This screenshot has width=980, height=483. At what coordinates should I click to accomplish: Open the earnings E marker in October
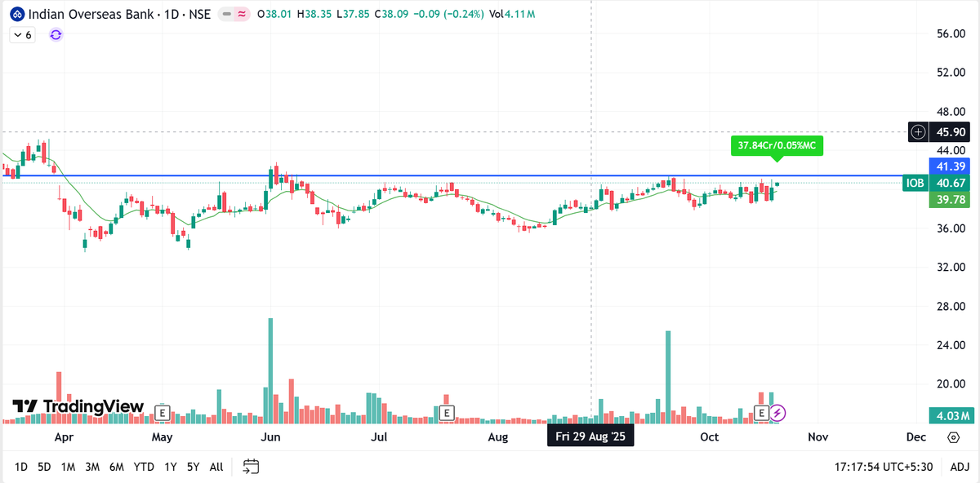[x=762, y=413]
